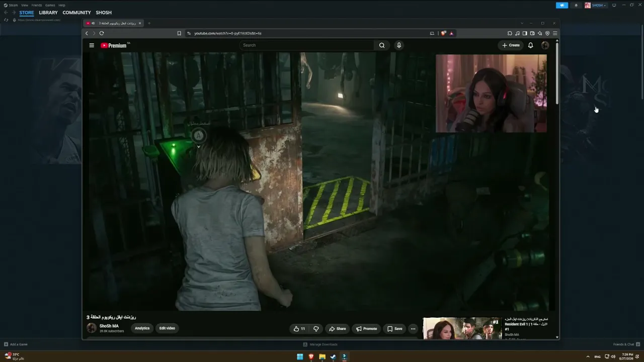Click the Edit video button
Viewport: 644px width, 362px height.
click(x=167, y=328)
